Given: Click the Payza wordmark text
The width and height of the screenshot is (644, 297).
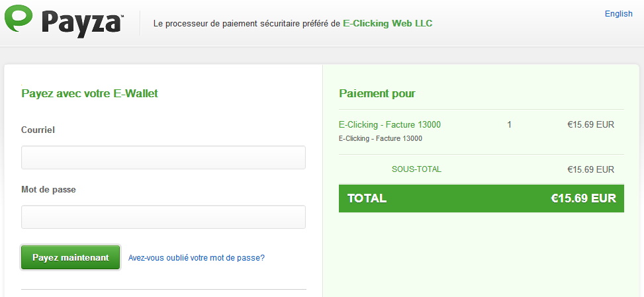Looking at the screenshot, I should pyautogui.click(x=82, y=23).
